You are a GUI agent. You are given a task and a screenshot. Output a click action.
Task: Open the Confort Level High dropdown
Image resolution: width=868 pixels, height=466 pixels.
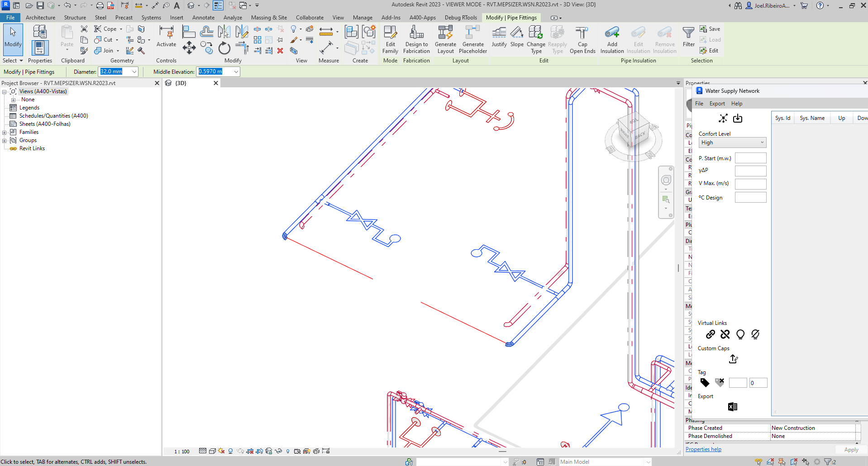(x=732, y=143)
